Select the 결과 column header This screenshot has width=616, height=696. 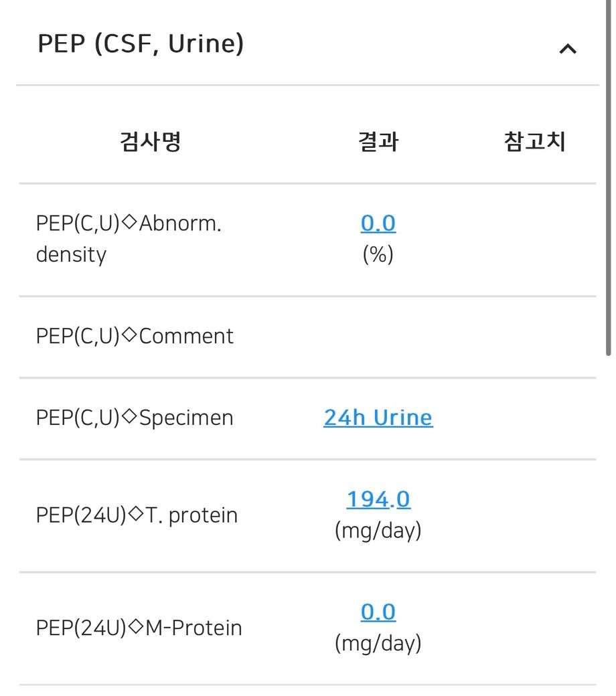pyautogui.click(x=378, y=142)
